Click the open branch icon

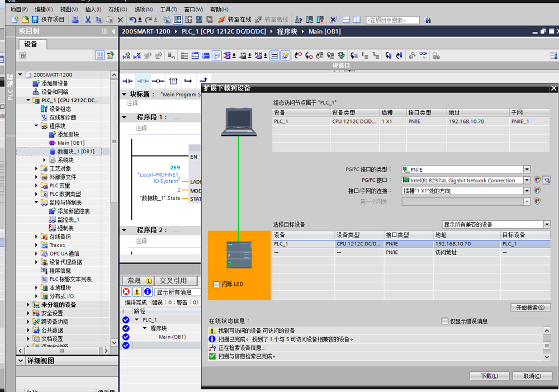click(188, 81)
